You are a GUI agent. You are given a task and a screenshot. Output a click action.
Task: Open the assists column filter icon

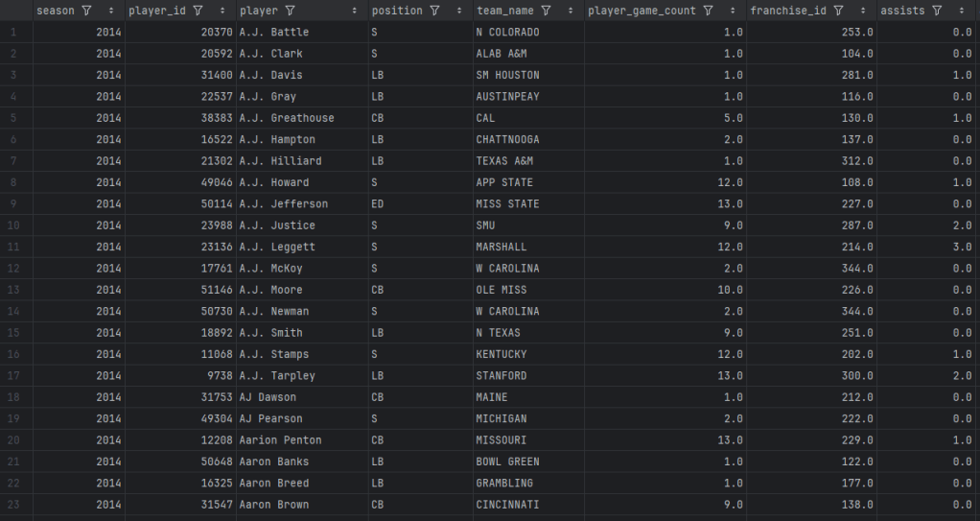pos(936,11)
